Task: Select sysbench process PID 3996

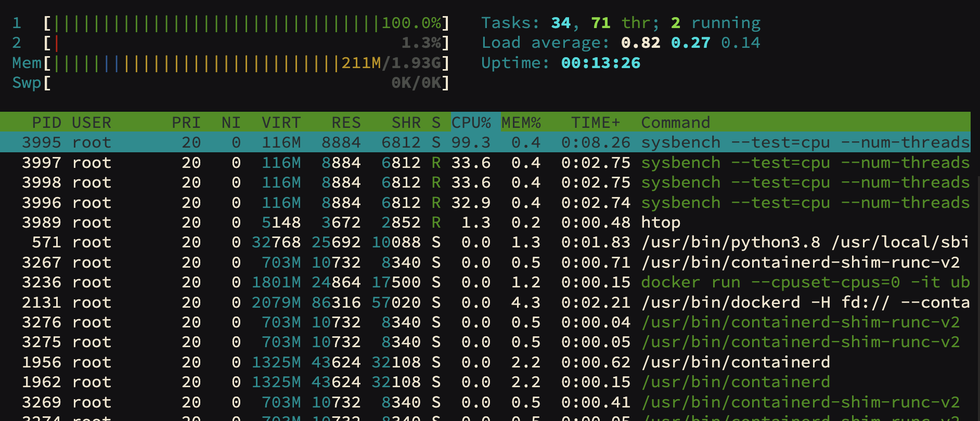Action: coord(485,203)
